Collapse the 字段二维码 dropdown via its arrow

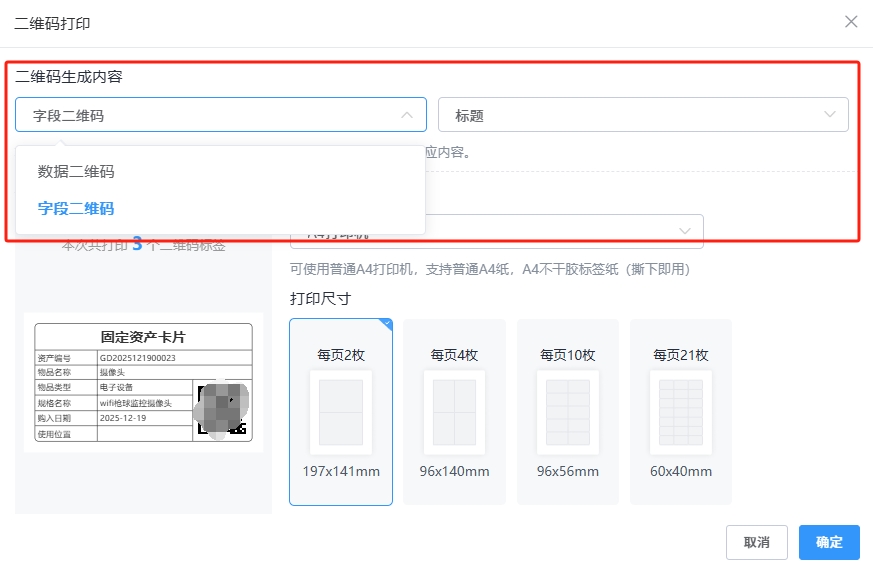tap(406, 115)
